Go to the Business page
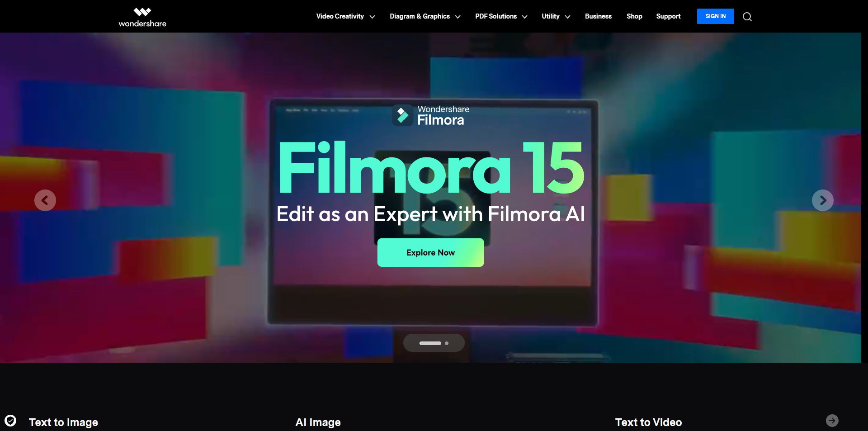 pos(598,16)
